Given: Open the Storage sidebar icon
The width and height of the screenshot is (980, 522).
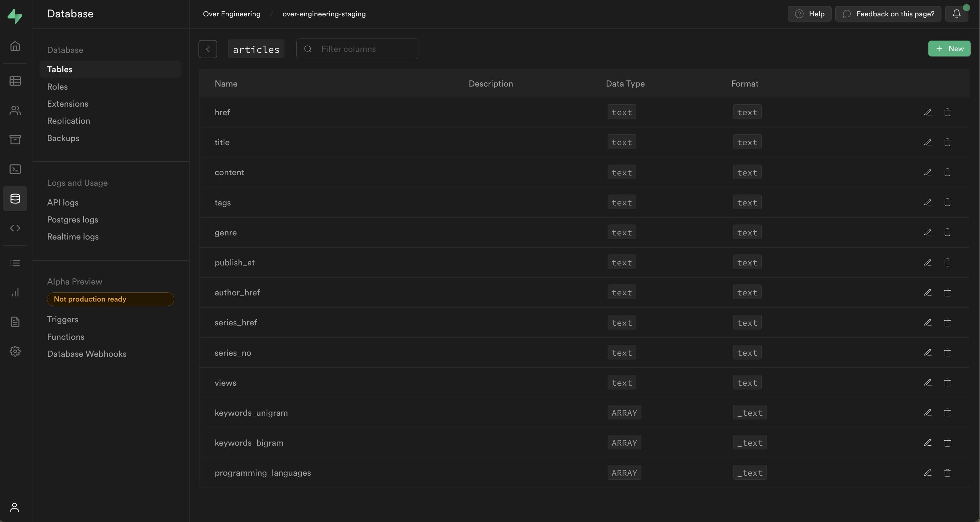Looking at the screenshot, I should point(15,140).
